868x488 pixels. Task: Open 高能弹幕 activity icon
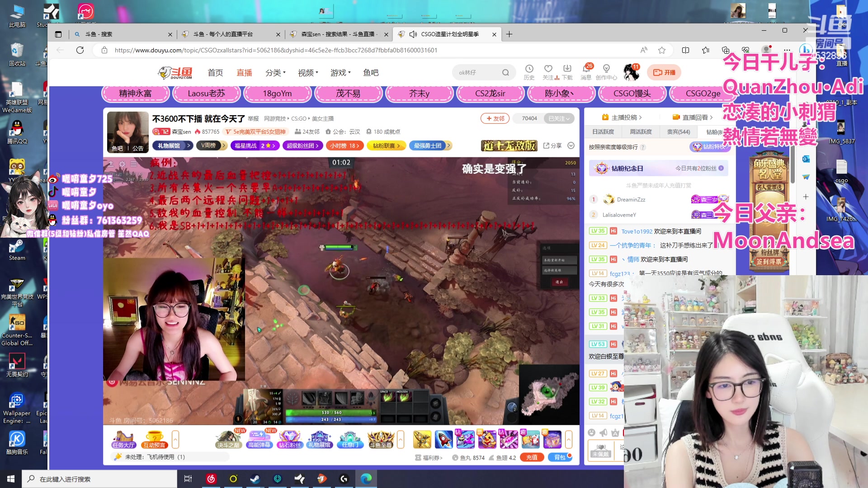pos(259,440)
